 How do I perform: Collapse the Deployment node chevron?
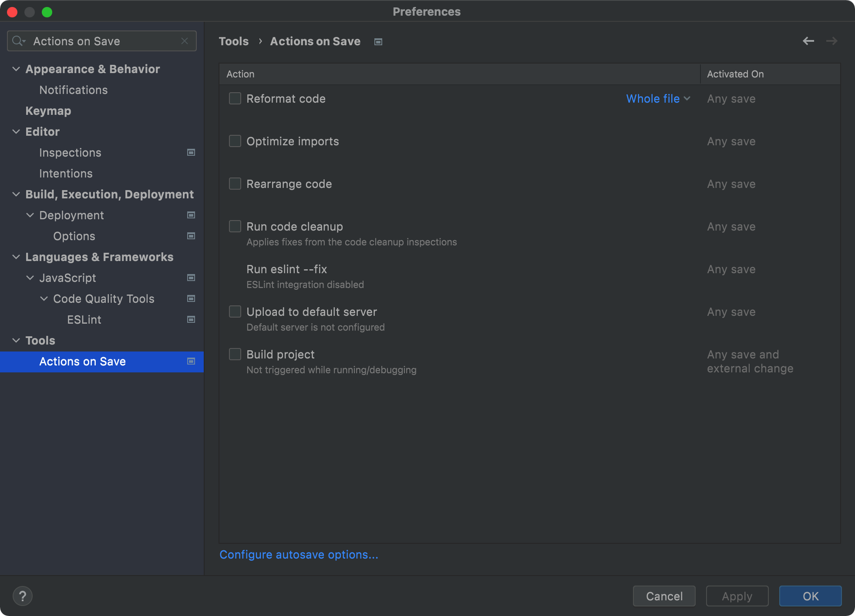pos(30,215)
